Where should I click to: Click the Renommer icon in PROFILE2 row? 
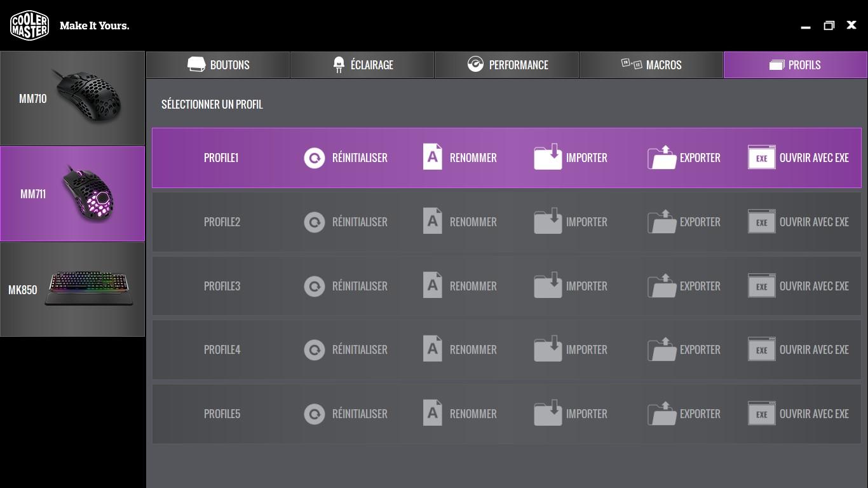pyautogui.click(x=433, y=221)
